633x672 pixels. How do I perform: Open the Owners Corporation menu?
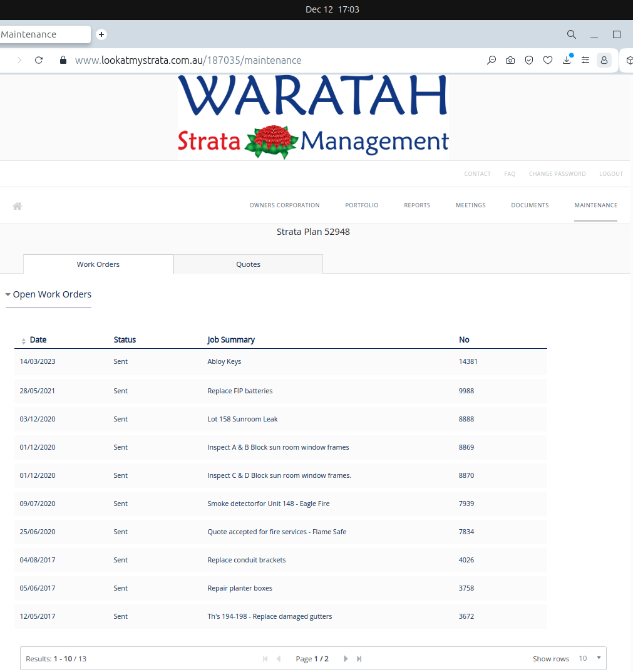[285, 205]
